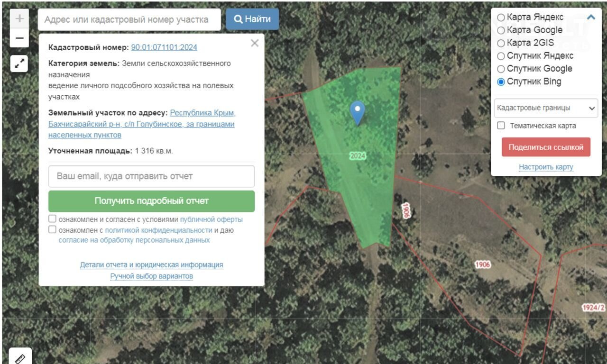This screenshot has height=364, width=607.
Task: Click the email input field
Action: pos(152,176)
